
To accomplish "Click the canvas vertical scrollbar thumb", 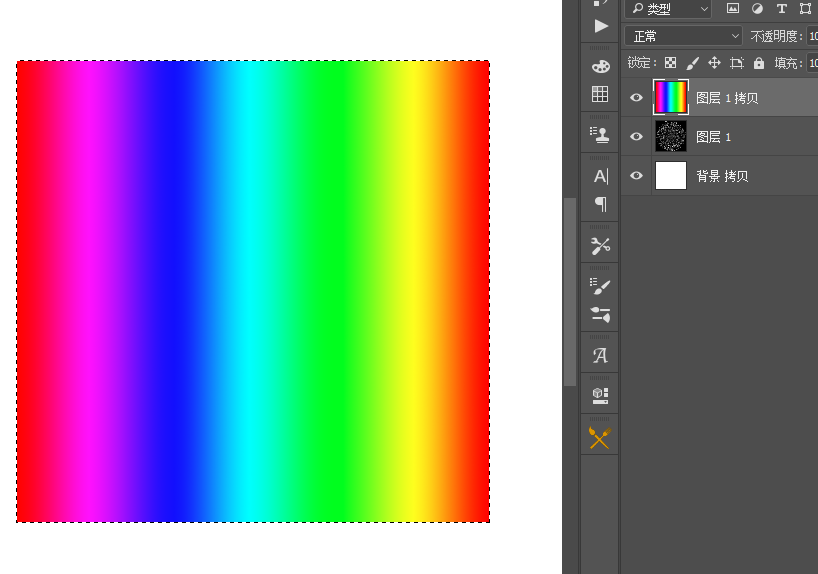I will pyautogui.click(x=570, y=292).
